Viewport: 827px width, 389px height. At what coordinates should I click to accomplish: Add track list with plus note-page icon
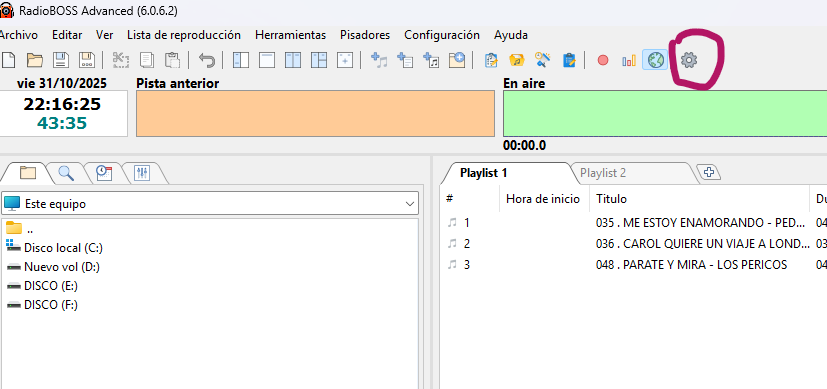[x=431, y=60]
